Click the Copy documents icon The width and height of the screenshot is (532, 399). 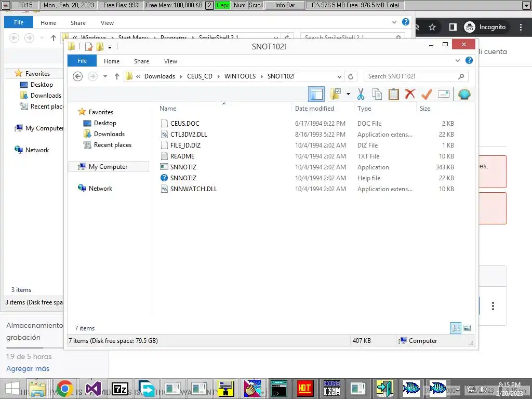(377, 94)
